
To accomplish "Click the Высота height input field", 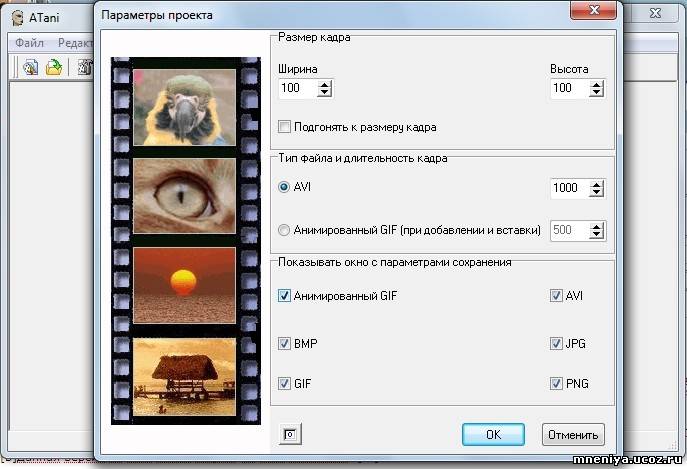I will pyautogui.click(x=570, y=88).
